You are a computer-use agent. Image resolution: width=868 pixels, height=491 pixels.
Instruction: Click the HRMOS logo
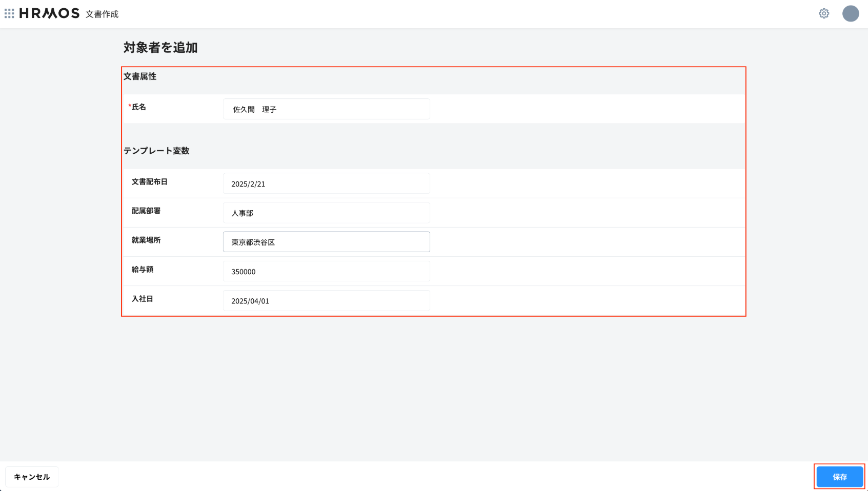[49, 13]
